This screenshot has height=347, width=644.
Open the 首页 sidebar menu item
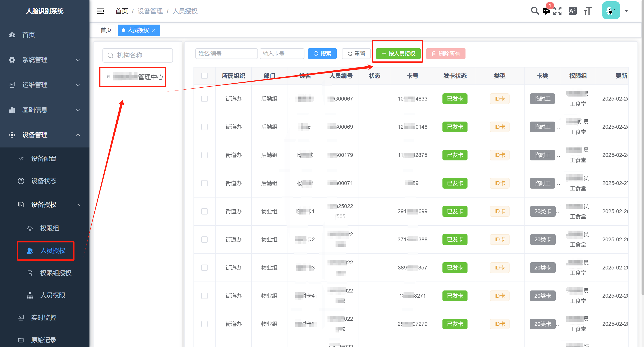(x=45, y=35)
